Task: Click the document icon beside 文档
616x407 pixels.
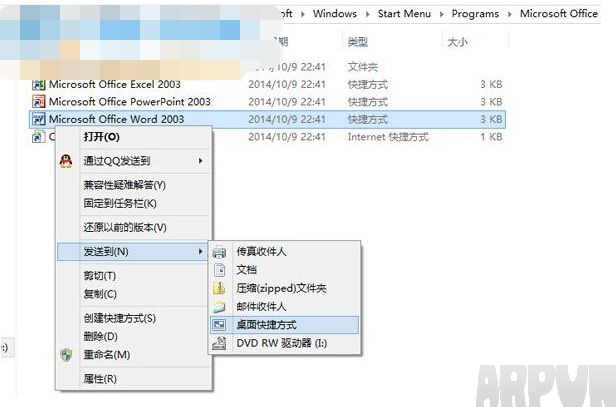Action: (x=219, y=270)
